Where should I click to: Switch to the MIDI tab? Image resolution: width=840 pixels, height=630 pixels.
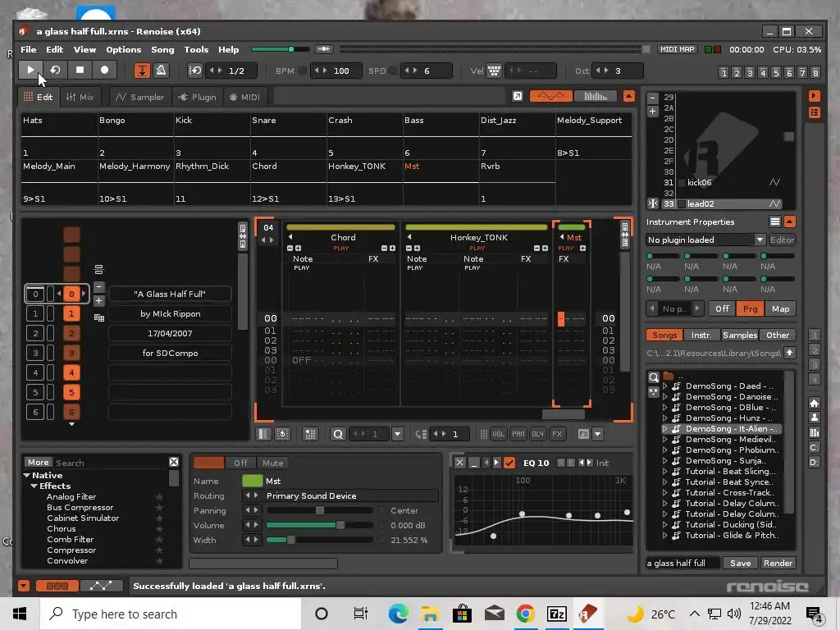[244, 97]
